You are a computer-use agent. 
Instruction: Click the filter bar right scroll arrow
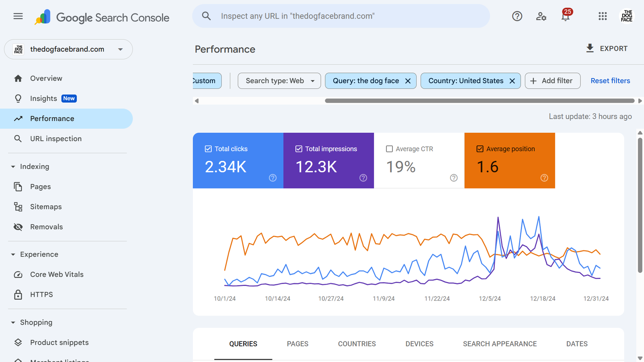(x=640, y=101)
